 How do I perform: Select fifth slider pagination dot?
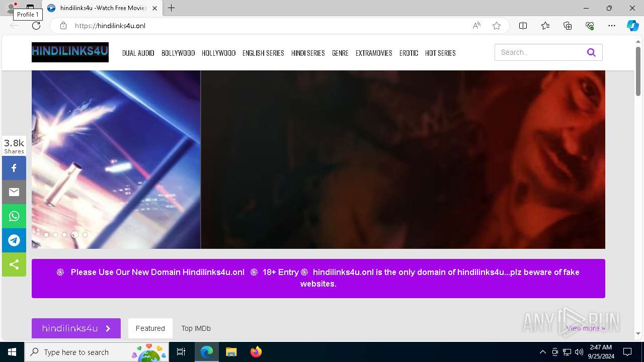(85, 235)
